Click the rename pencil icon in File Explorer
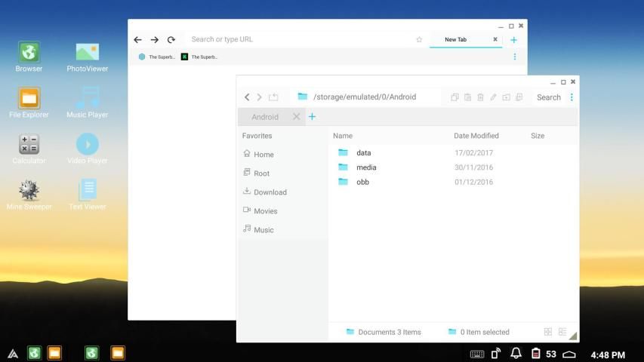The width and height of the screenshot is (644, 362). 493,97
